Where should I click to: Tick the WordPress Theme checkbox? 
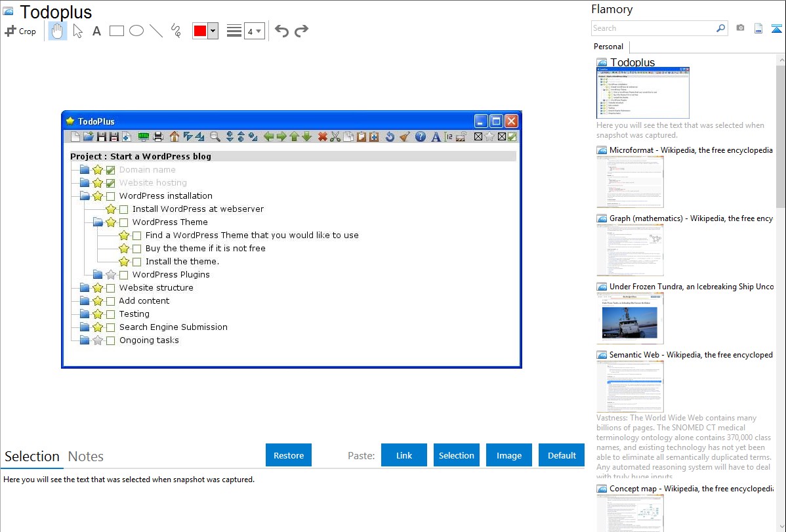point(124,222)
